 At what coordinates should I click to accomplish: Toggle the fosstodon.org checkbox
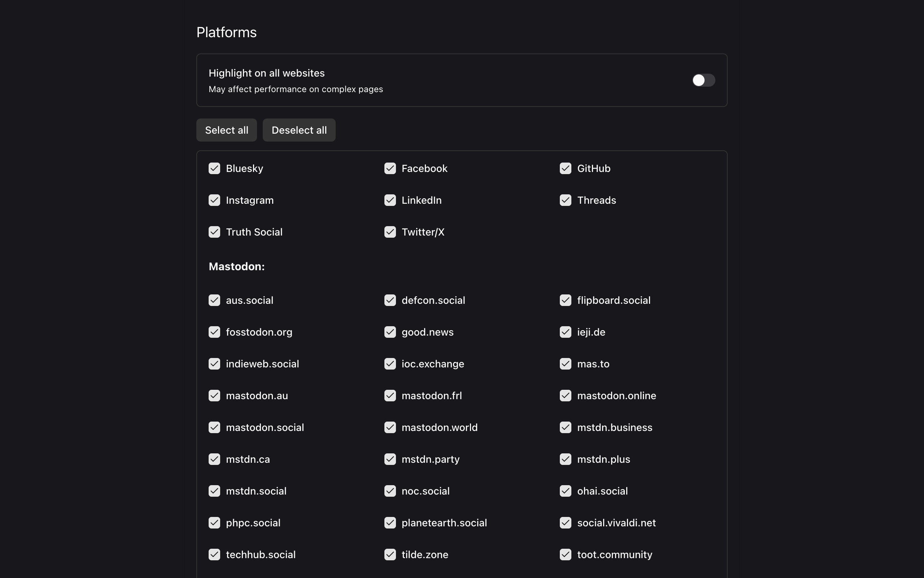coord(214,332)
